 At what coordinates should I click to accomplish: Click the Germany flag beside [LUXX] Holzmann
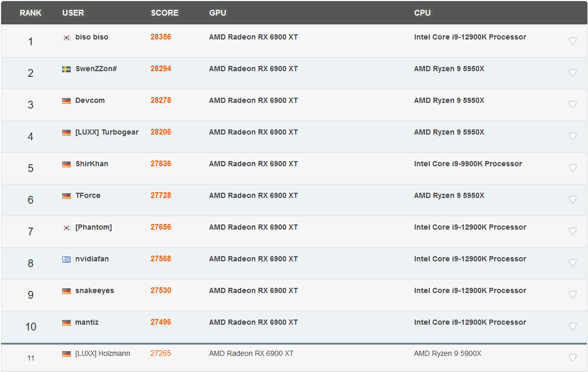click(x=66, y=354)
